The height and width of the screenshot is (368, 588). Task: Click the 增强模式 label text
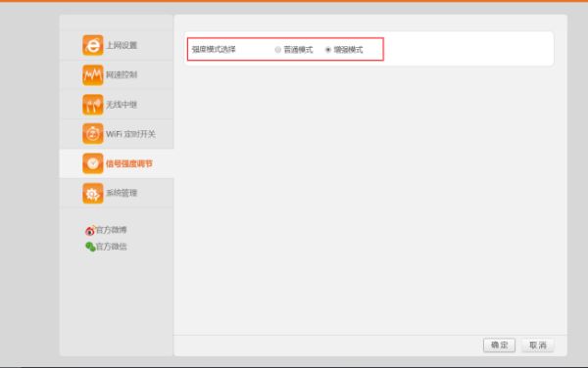[x=348, y=49]
